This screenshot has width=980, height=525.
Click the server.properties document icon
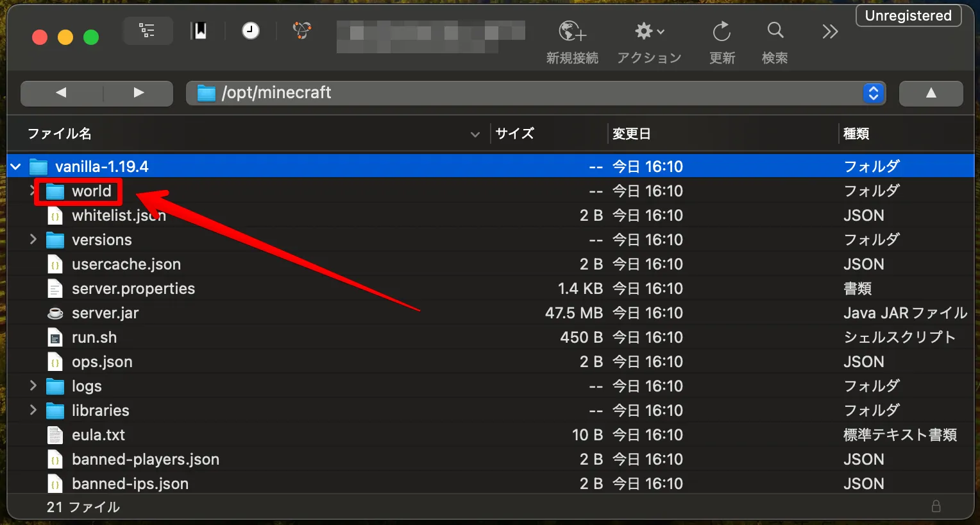[x=55, y=289]
